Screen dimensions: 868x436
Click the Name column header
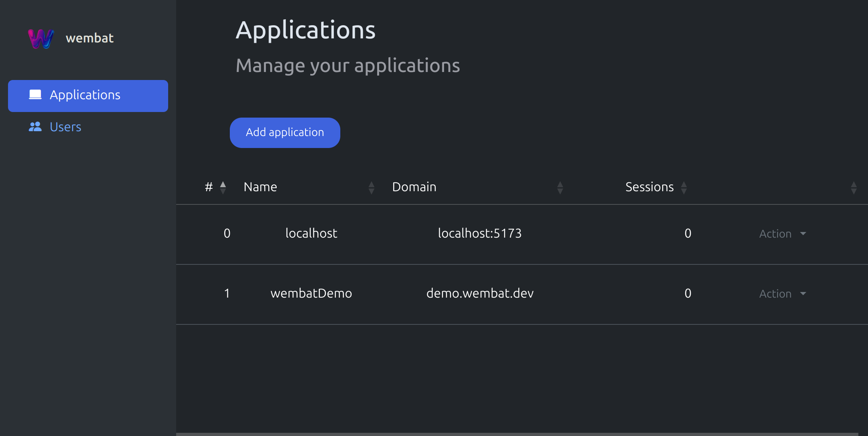click(x=260, y=187)
